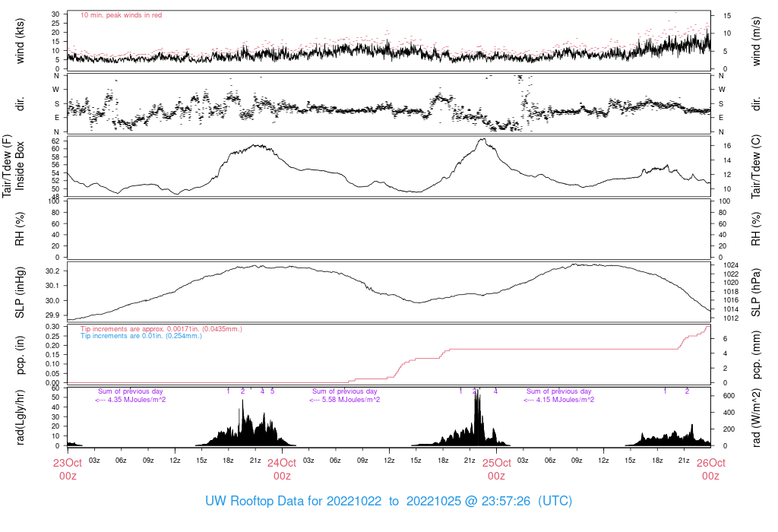Click the '24Oct 00z' date label
The width and height of the screenshot is (778, 532).
point(282,469)
